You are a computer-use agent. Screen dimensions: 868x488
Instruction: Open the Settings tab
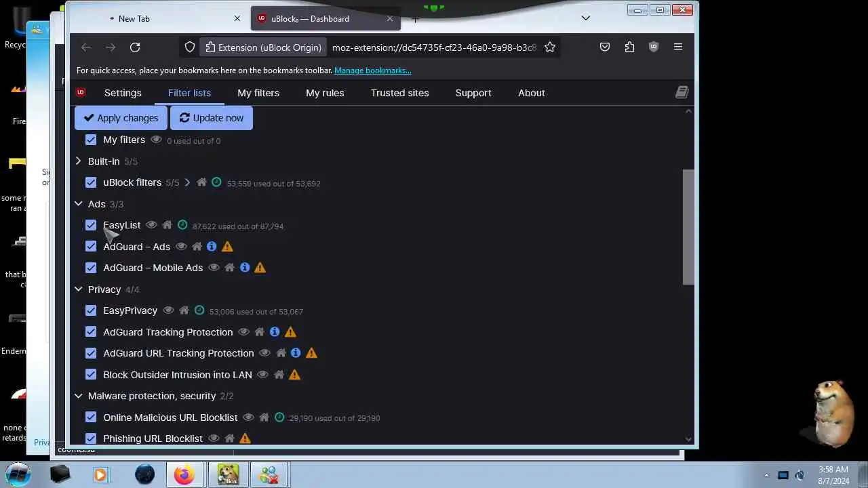point(123,93)
